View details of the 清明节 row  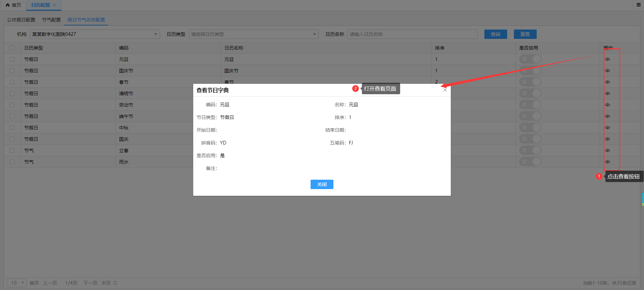click(x=607, y=94)
